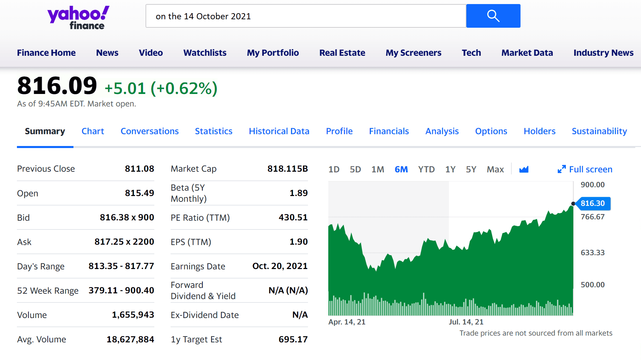Open the Statistics tab
This screenshot has width=641, height=364.
[x=214, y=131]
